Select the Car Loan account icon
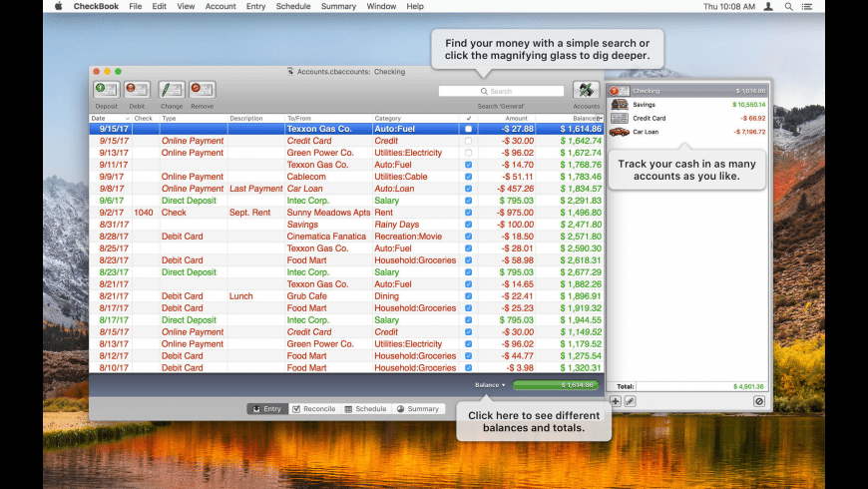868x489 pixels. click(x=619, y=132)
